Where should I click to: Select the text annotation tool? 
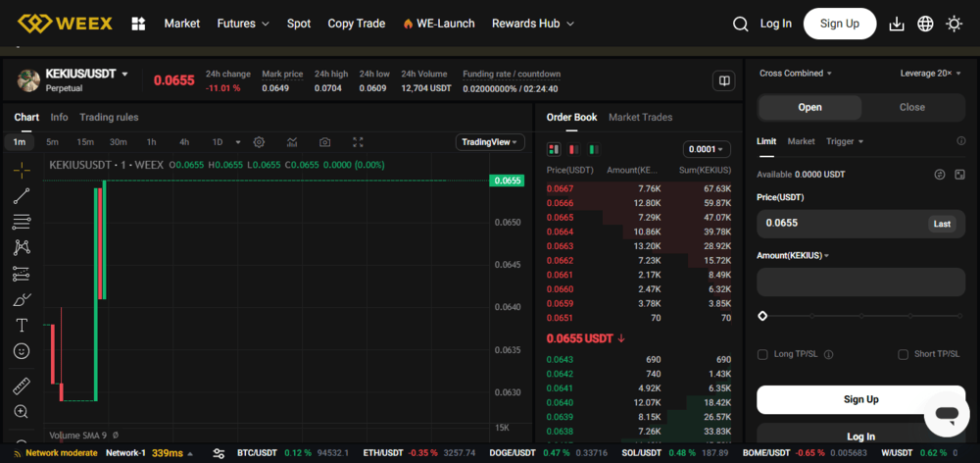click(22, 326)
